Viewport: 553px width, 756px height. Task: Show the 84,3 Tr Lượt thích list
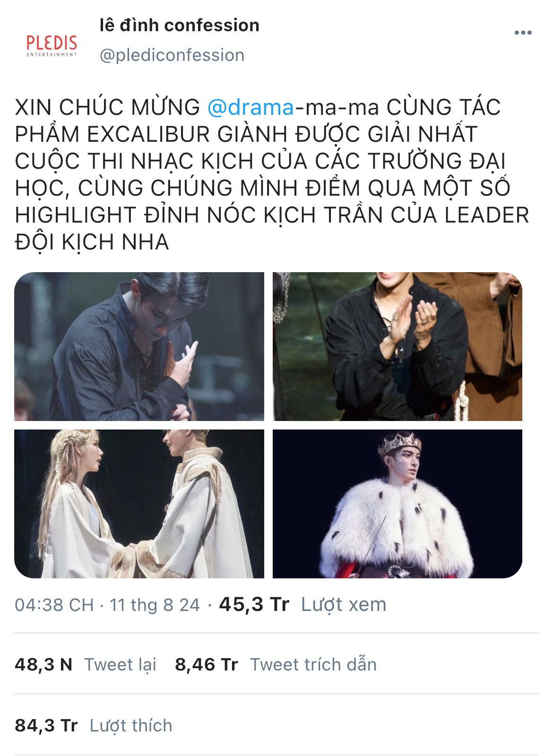pyautogui.click(x=94, y=725)
